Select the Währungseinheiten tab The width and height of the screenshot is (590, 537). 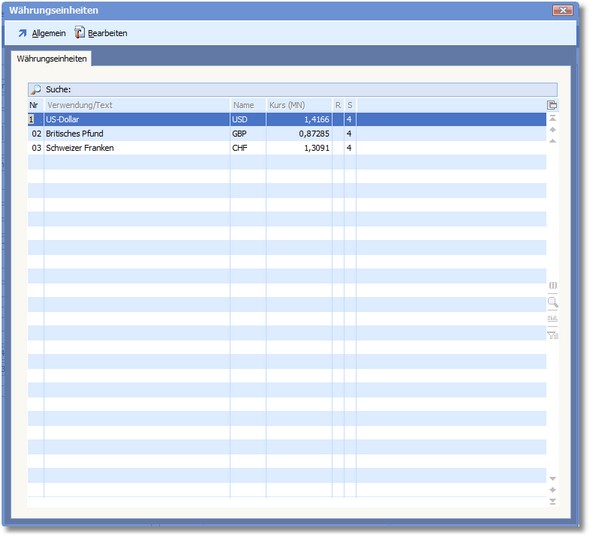pos(52,59)
